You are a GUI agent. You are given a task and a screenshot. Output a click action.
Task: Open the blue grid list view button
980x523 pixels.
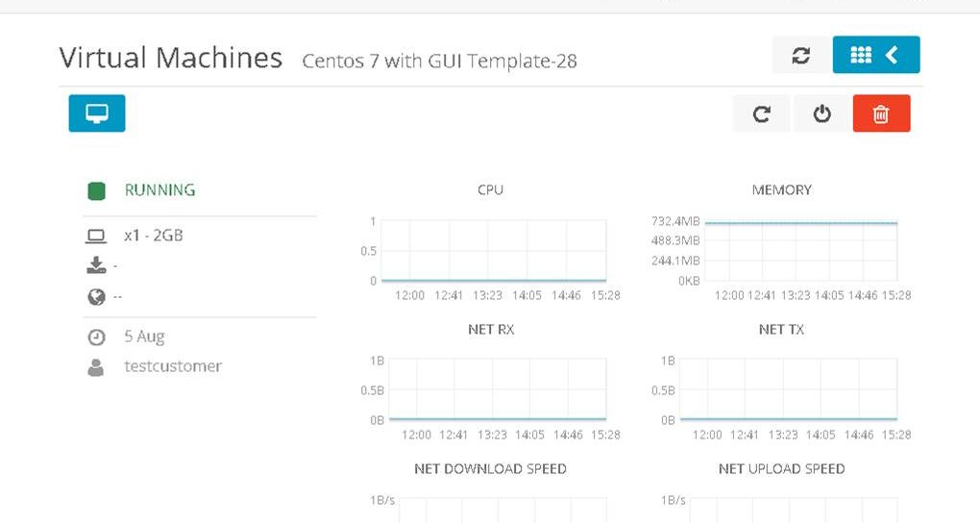click(x=875, y=56)
